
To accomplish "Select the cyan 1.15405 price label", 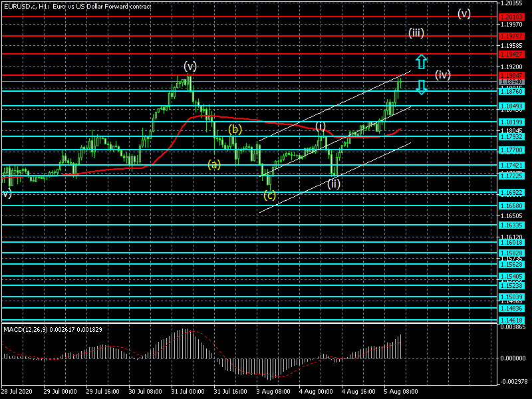I will 511,277.
